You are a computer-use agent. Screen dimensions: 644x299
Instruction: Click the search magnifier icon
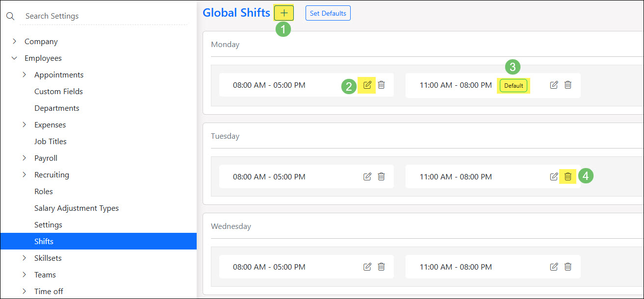[10, 16]
